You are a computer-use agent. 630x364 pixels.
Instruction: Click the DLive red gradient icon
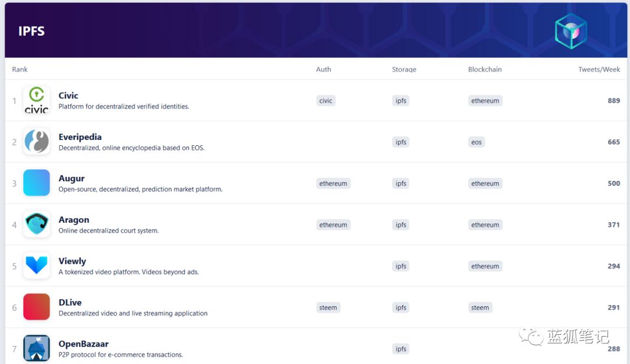coord(36,307)
